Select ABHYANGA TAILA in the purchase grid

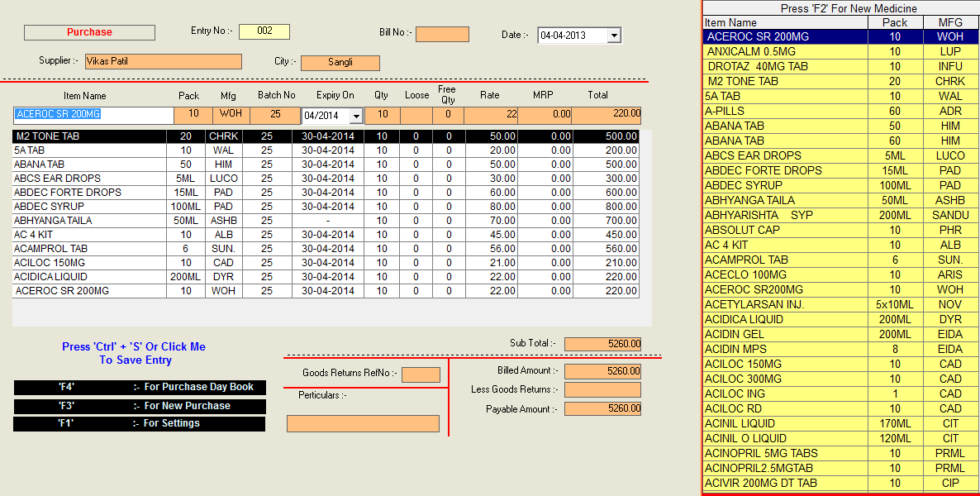coord(326,221)
